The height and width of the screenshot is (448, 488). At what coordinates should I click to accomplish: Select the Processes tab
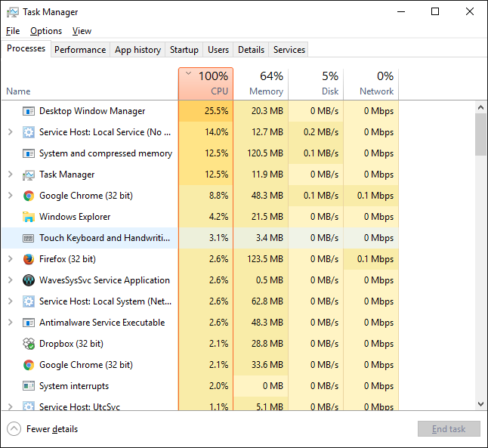[26, 48]
